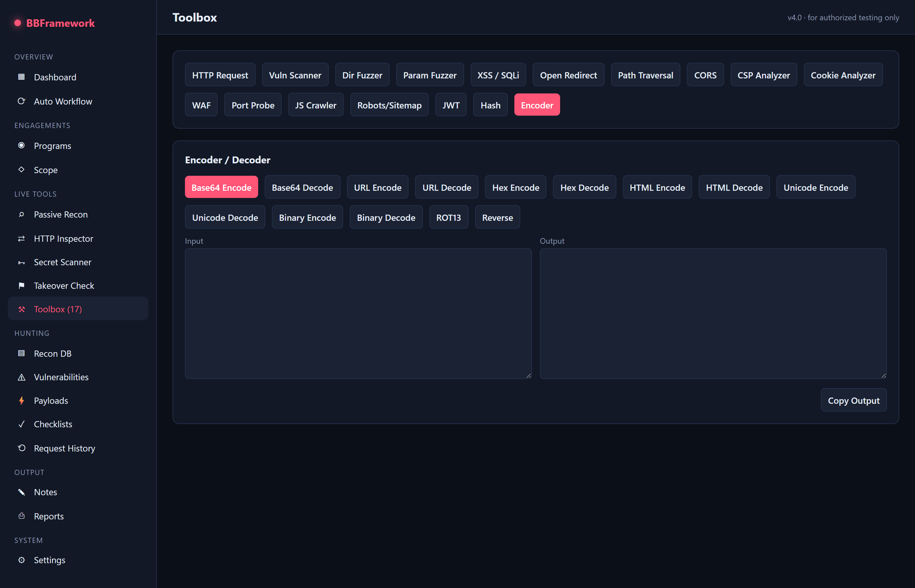
Task: Open the HTTP Request tool tab
Action: pyautogui.click(x=220, y=75)
